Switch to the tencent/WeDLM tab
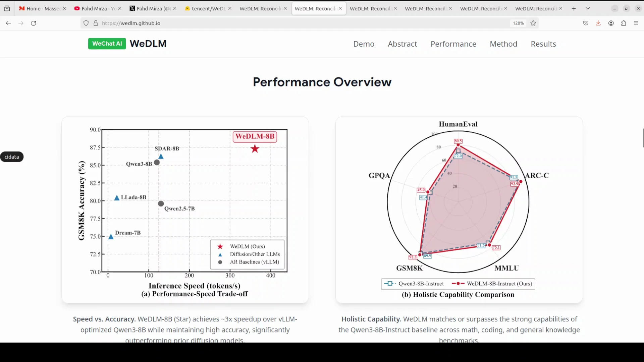The width and height of the screenshot is (644, 362). [x=207, y=8]
